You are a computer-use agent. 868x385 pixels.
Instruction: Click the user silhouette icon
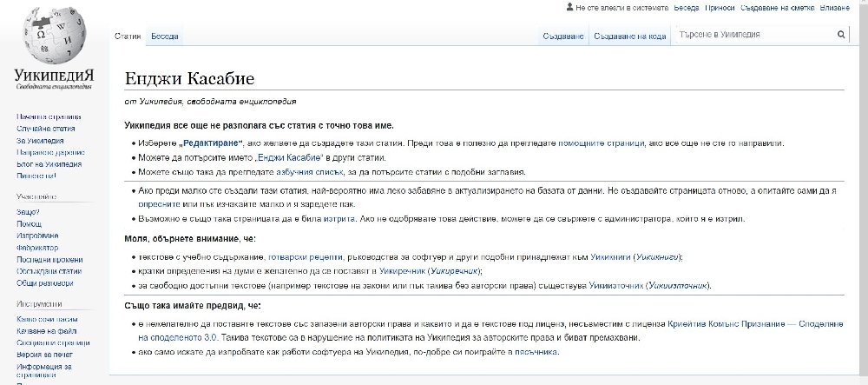pyautogui.click(x=569, y=7)
